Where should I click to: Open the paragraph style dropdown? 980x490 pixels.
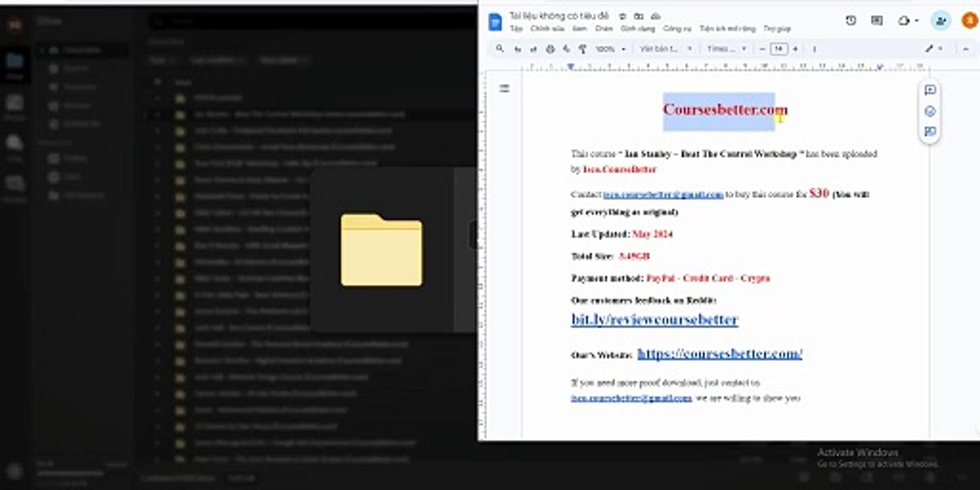[666, 49]
